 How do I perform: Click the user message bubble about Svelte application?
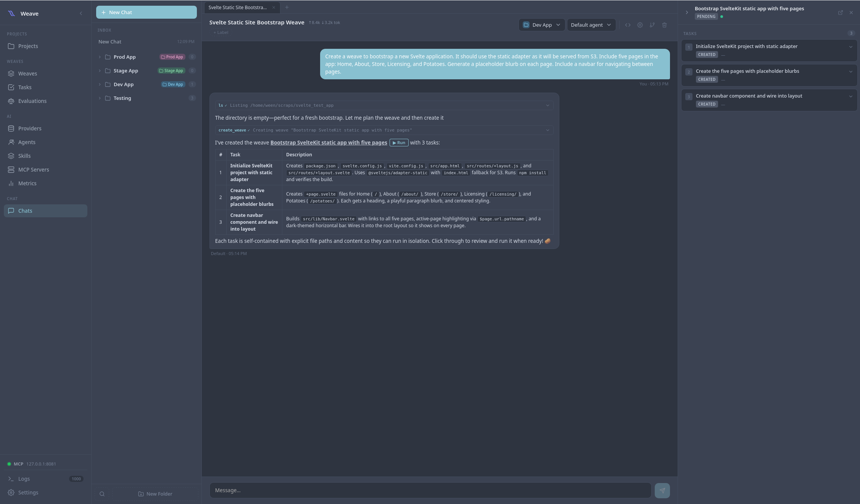coord(495,64)
